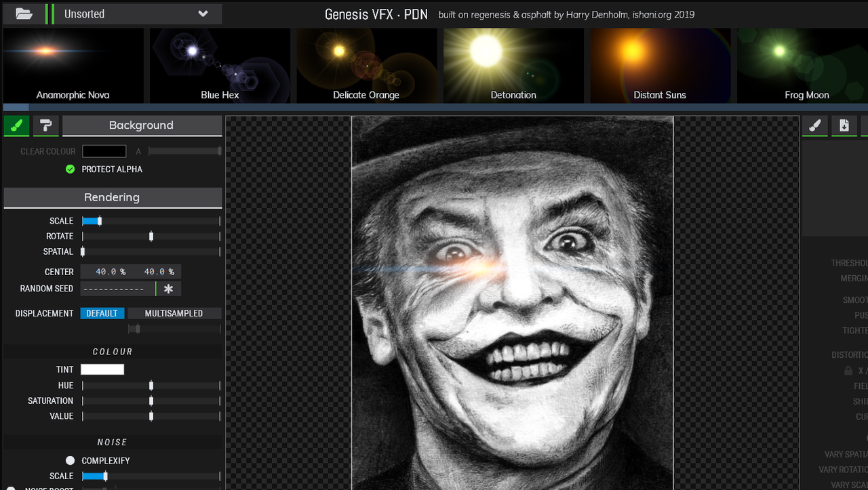Viewport: 868px width, 490px height.
Task: Adjust the Hue slider
Action: [151, 386]
